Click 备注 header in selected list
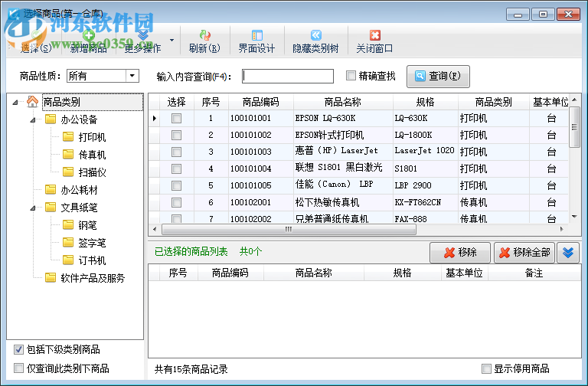The image size is (588, 386). coord(534,273)
